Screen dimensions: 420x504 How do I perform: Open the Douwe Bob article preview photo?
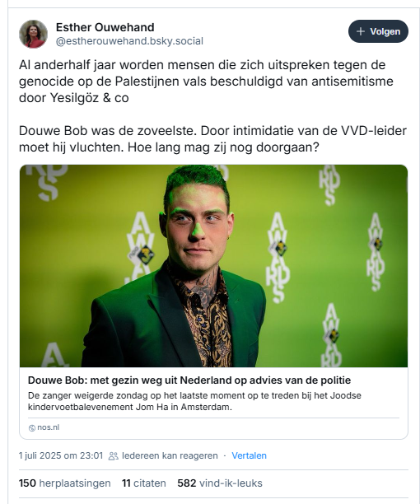213,266
